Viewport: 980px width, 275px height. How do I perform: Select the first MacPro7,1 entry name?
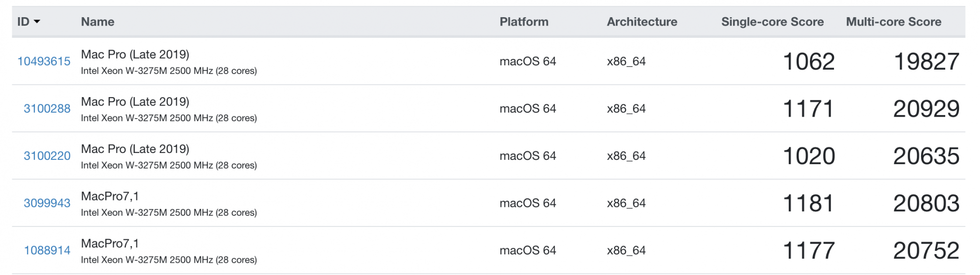[x=110, y=196]
